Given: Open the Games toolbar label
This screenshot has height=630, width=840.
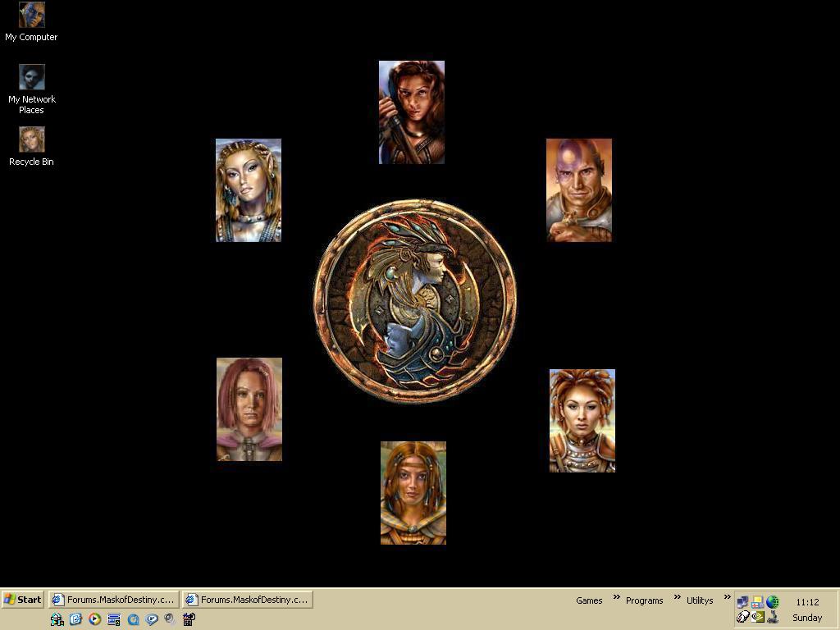Looking at the screenshot, I should [589, 600].
